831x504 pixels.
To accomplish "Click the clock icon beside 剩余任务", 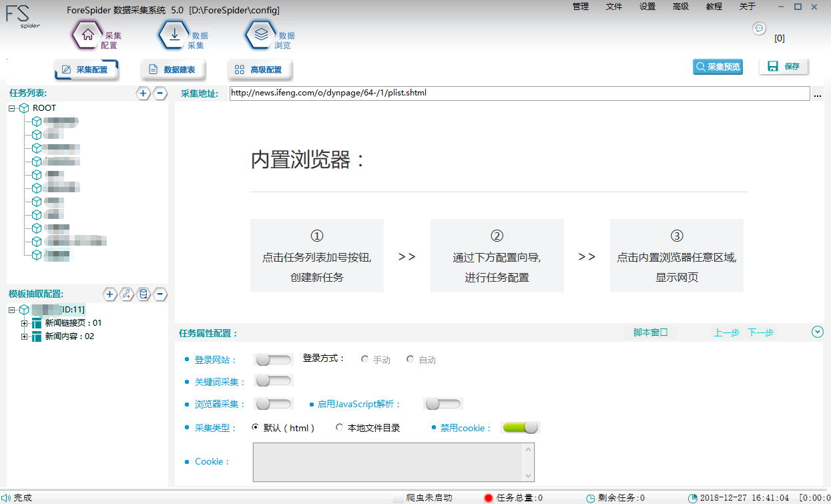I will [590, 498].
